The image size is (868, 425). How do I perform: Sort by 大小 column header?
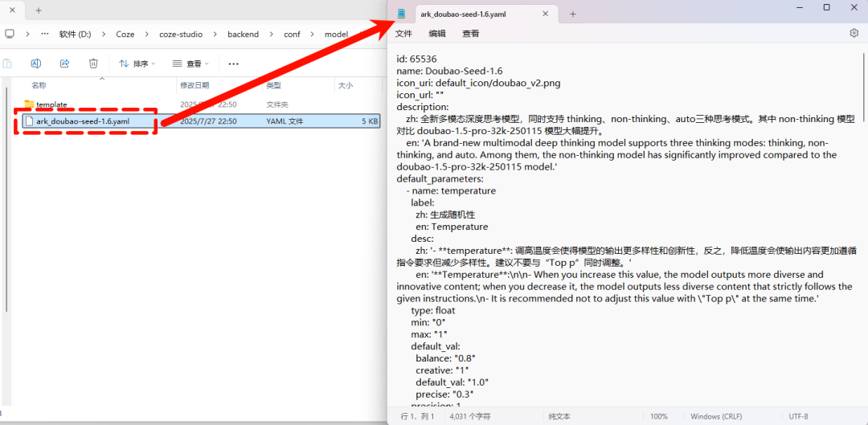(x=346, y=85)
